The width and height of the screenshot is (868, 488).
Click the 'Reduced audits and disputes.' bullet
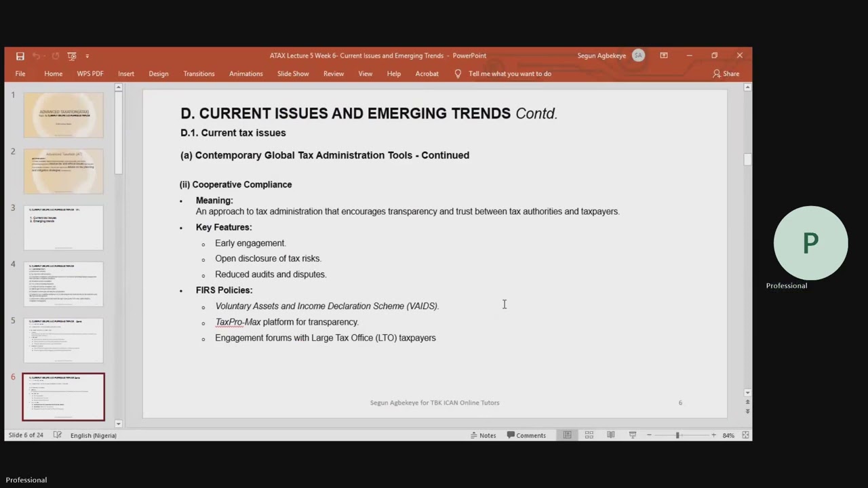[x=271, y=274]
